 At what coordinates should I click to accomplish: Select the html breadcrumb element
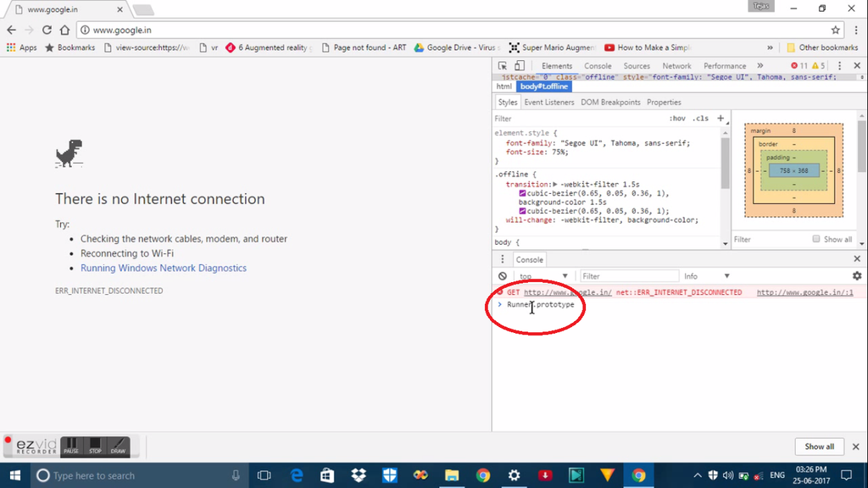tap(504, 86)
